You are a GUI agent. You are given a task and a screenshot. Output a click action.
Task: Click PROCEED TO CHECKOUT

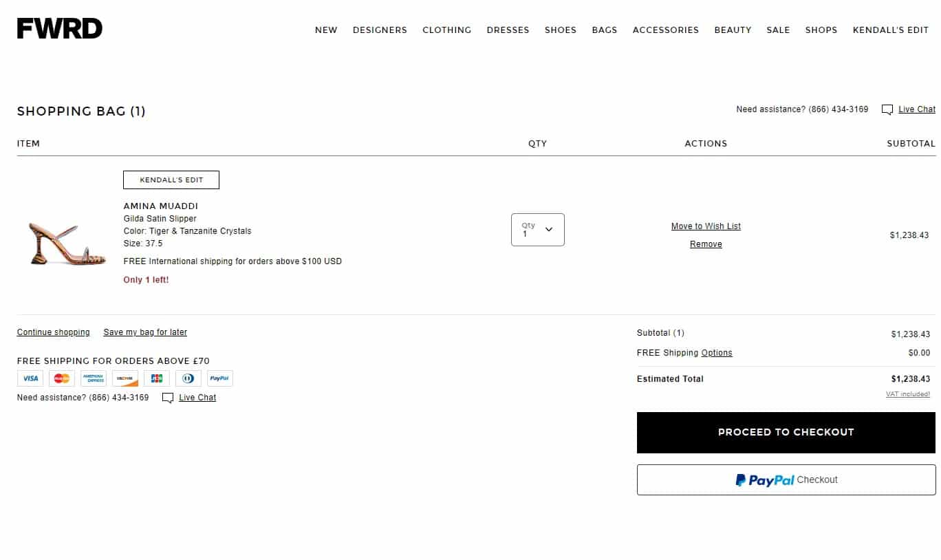coord(786,432)
